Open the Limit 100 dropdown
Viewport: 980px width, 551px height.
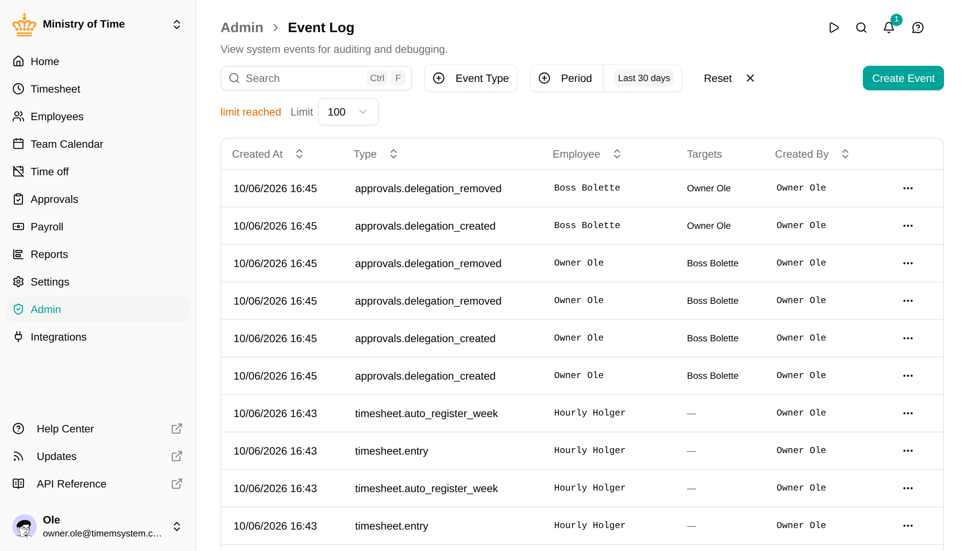click(348, 112)
